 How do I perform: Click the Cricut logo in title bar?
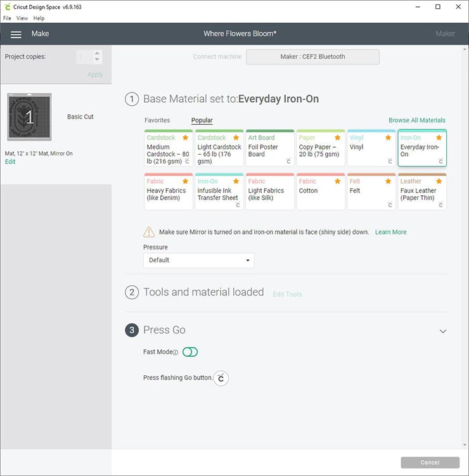pyautogui.click(x=7, y=7)
